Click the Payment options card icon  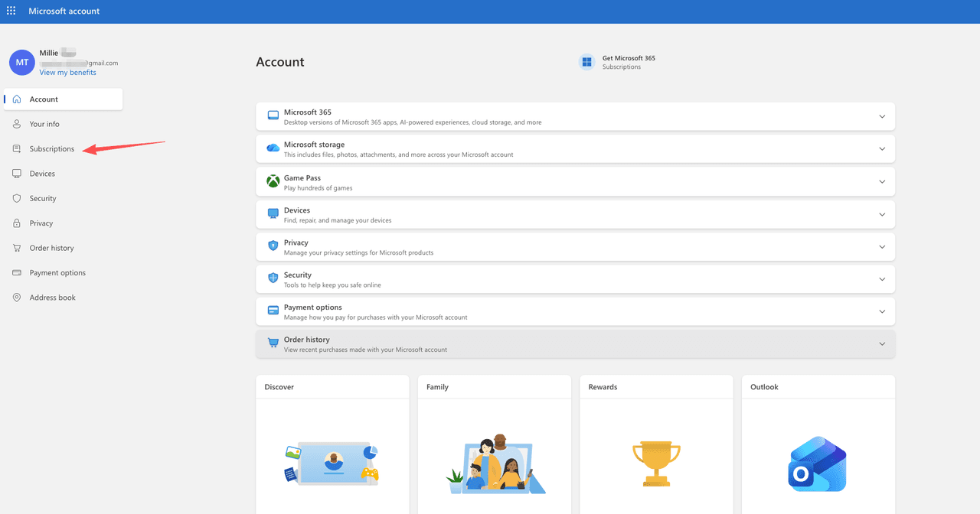click(x=273, y=311)
